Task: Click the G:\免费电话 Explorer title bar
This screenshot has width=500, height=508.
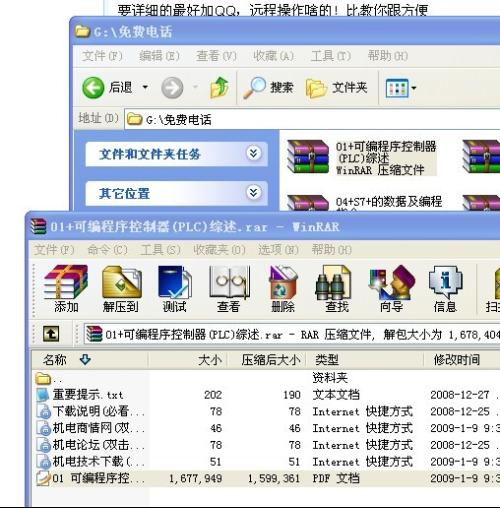Action: (286, 32)
